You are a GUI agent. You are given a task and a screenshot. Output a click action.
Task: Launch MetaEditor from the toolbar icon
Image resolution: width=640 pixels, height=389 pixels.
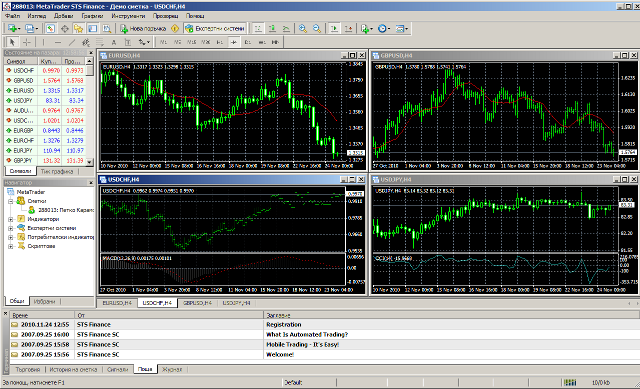click(175, 29)
